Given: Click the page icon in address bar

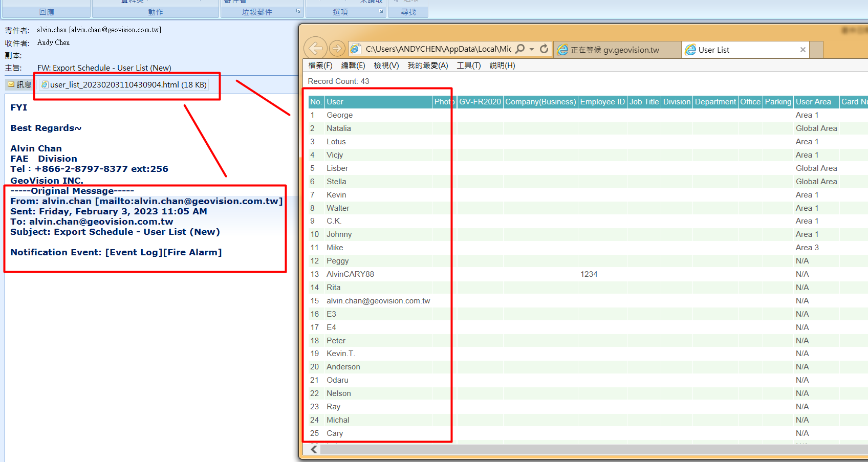Looking at the screenshot, I should tap(356, 49).
